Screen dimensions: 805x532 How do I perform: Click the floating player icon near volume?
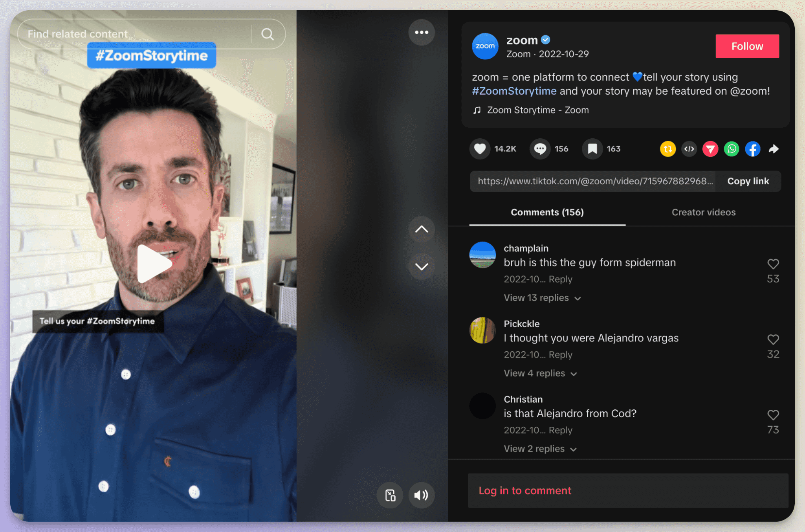pos(390,495)
